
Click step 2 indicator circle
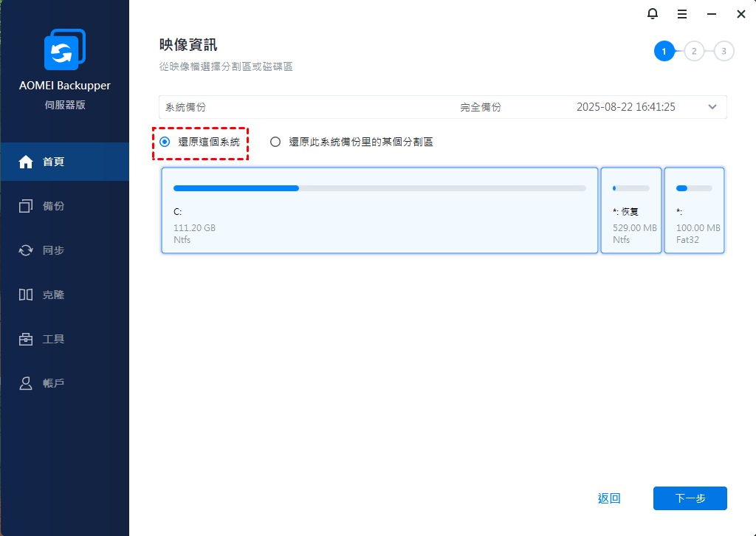694,51
